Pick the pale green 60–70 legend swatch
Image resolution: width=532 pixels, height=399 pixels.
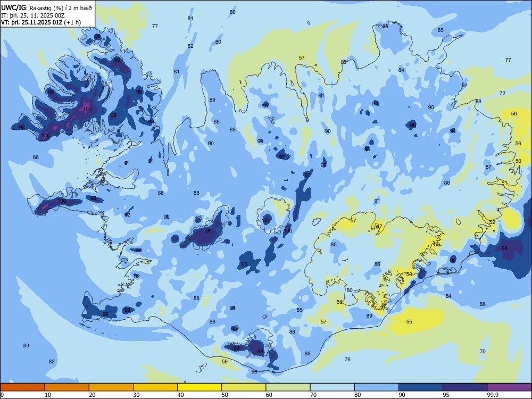(288, 387)
